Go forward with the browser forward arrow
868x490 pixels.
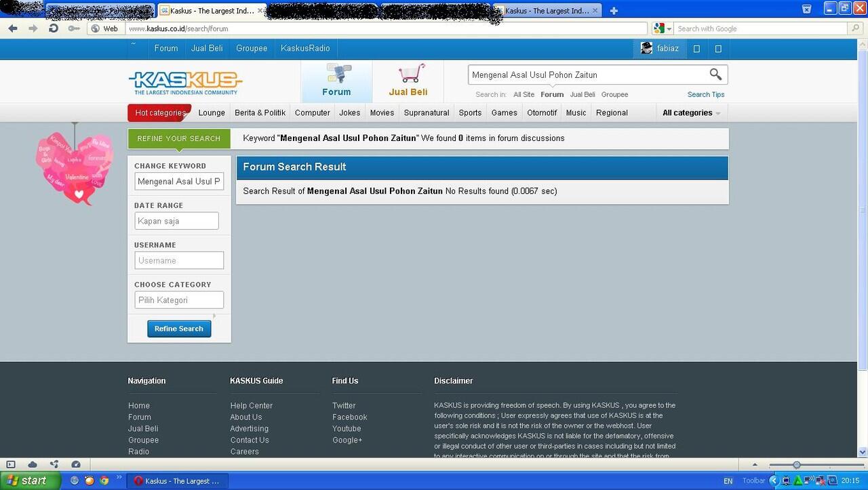coord(33,28)
